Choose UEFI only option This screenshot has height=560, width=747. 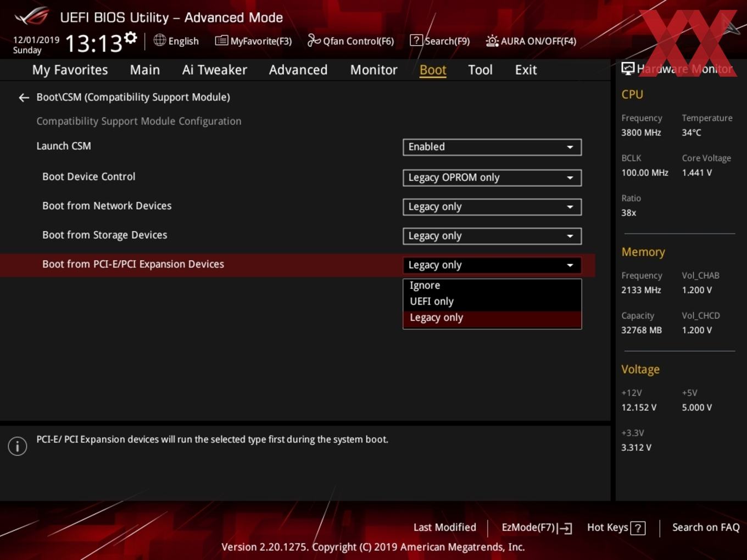(492, 301)
